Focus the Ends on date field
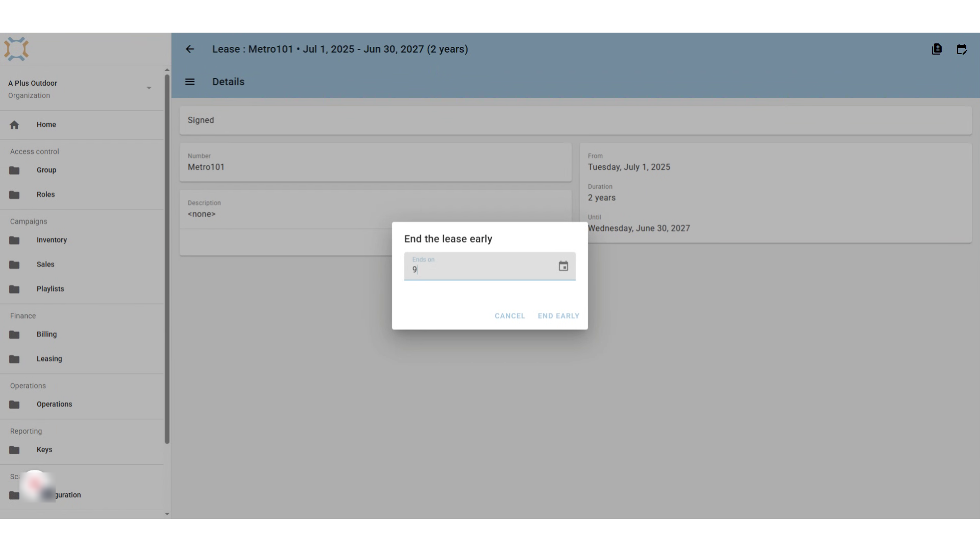The width and height of the screenshot is (980, 551). tap(480, 266)
